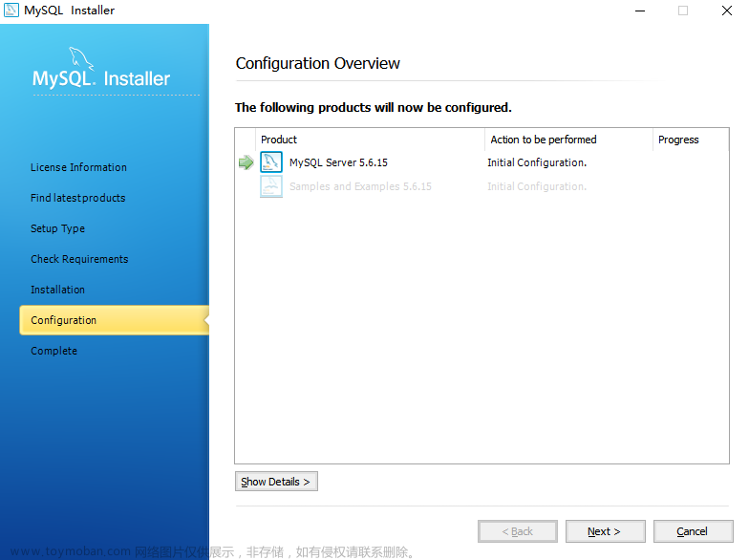
Task: Click Samples row Initial Configuration action text
Action: tap(537, 186)
